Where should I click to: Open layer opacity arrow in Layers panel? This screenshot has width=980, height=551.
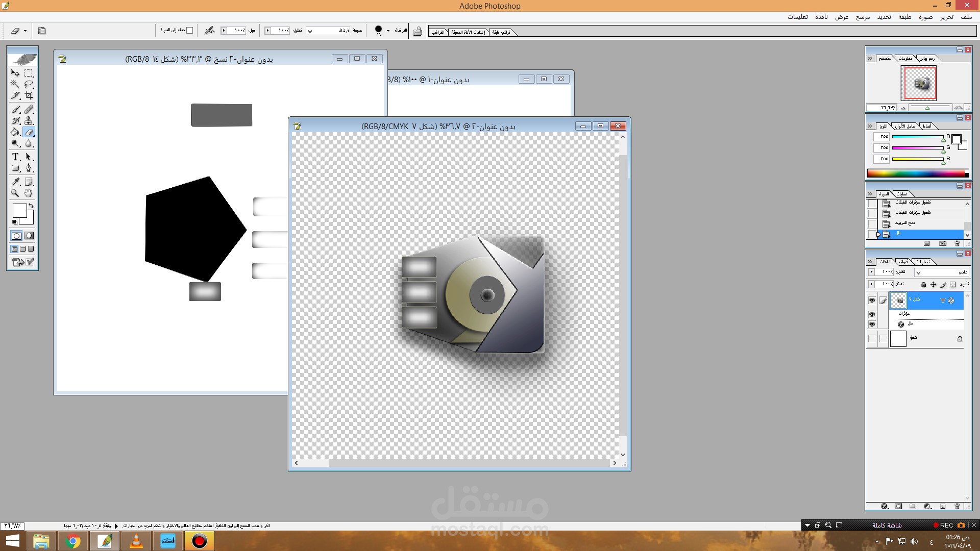871,272
